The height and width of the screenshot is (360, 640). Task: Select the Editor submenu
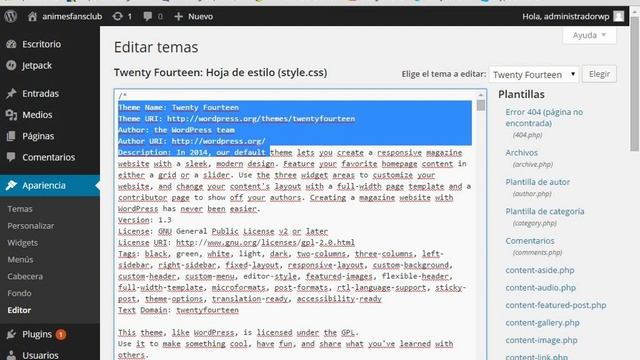click(x=19, y=310)
